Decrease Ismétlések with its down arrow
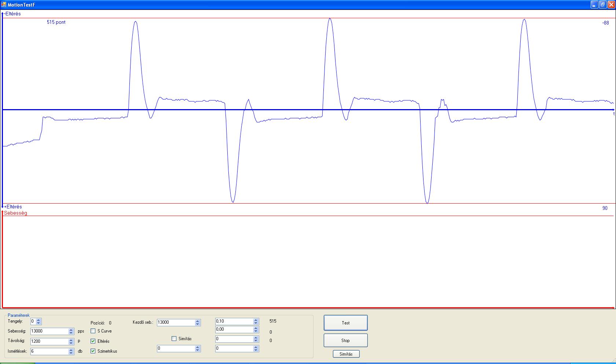616x364 pixels. coord(71,353)
